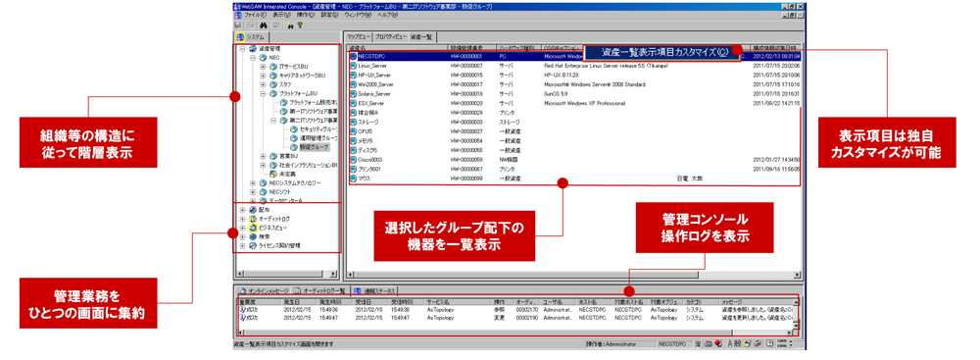
Task: Expand the 営業BU node
Action: coord(263,156)
